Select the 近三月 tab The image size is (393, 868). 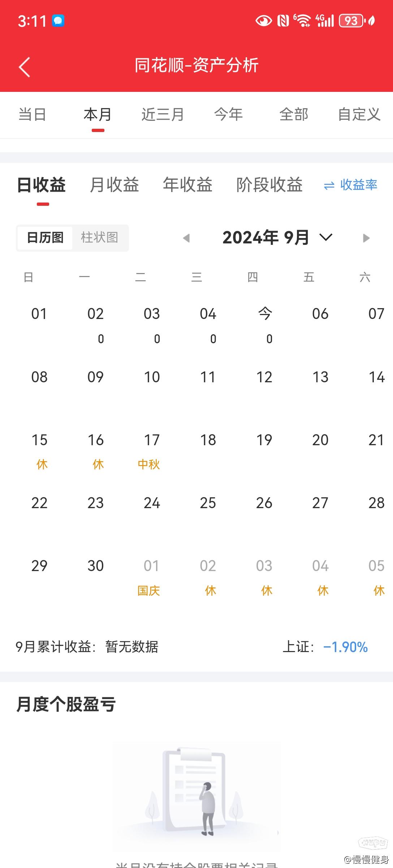pos(163,115)
